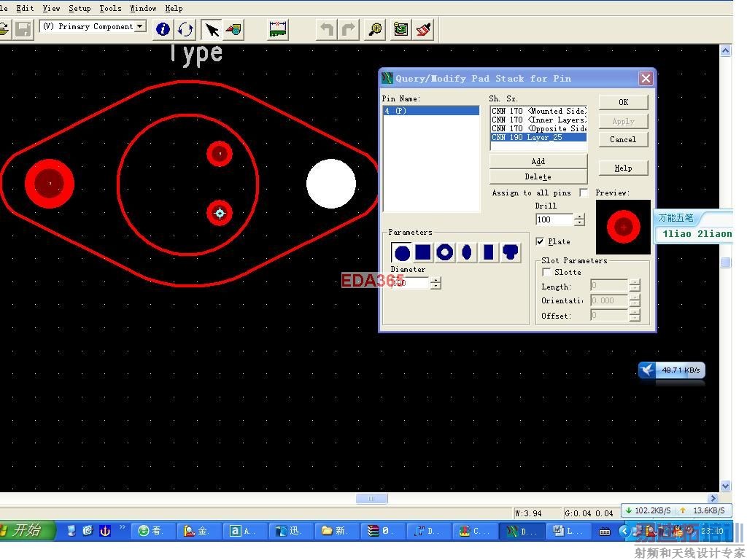Click the dialog Help button
The height and width of the screenshot is (560, 747).
click(623, 168)
